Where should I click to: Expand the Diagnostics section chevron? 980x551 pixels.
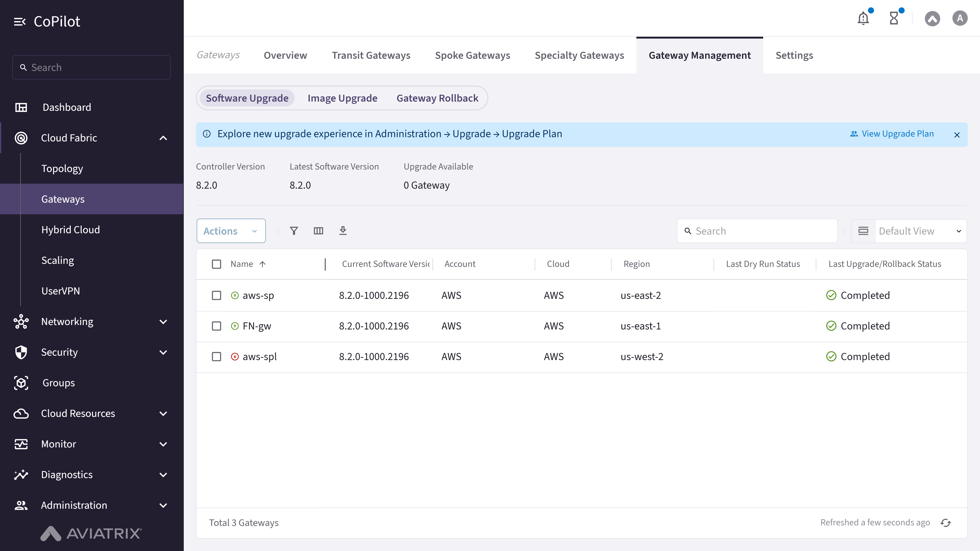point(163,475)
